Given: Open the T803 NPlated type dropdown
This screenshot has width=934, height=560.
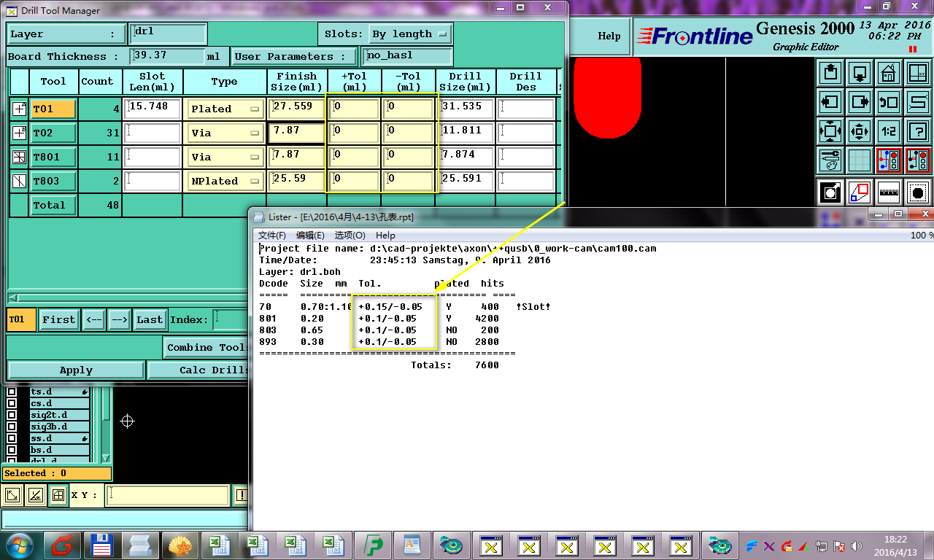Looking at the screenshot, I should tap(225, 181).
